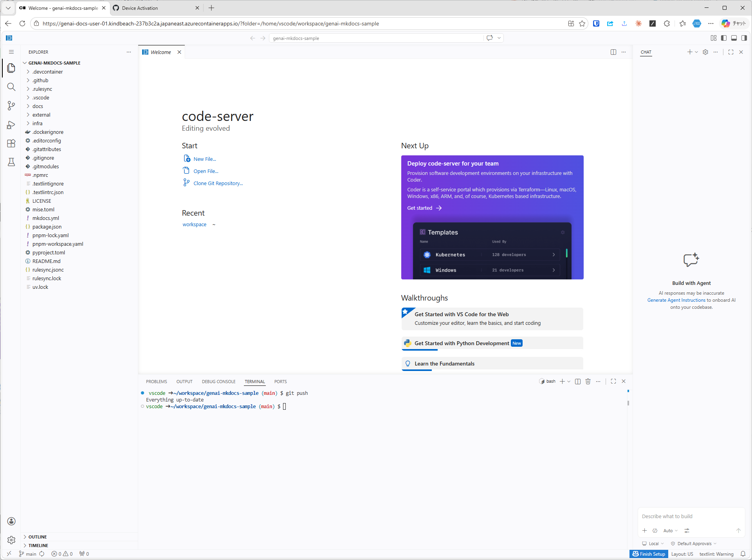Switch to the PROBLEMS tab
Image resolution: width=752 pixels, height=560 pixels.
point(156,381)
